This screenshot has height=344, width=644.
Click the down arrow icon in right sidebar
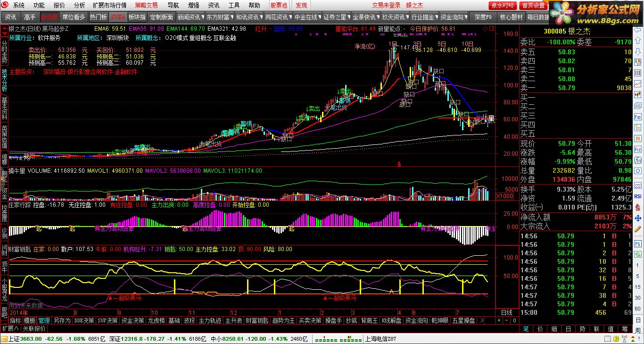click(x=637, y=50)
